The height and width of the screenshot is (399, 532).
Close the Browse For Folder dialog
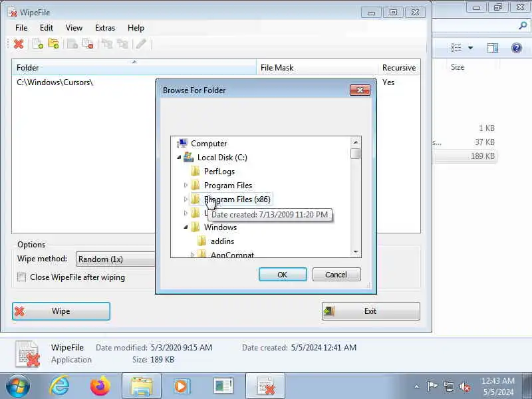click(x=360, y=90)
